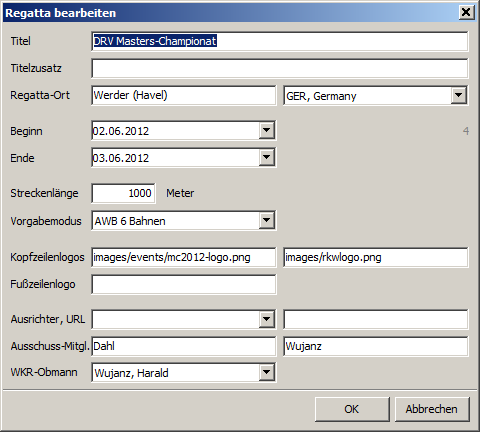This screenshot has height=432, width=480.
Task: Close the Regatta bearbeiten dialog window
Action: pos(466,12)
